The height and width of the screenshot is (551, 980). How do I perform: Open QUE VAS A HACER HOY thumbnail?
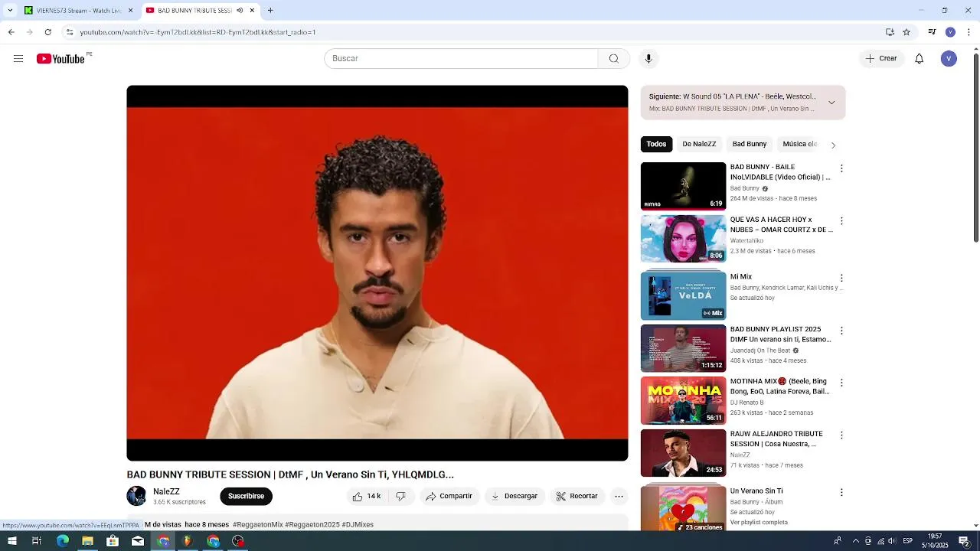pos(683,238)
